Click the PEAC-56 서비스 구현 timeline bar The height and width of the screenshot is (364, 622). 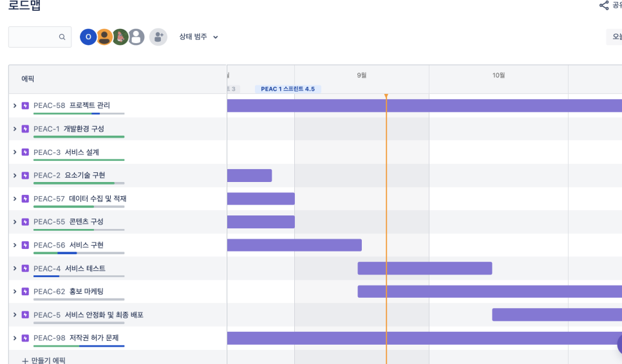click(x=294, y=245)
